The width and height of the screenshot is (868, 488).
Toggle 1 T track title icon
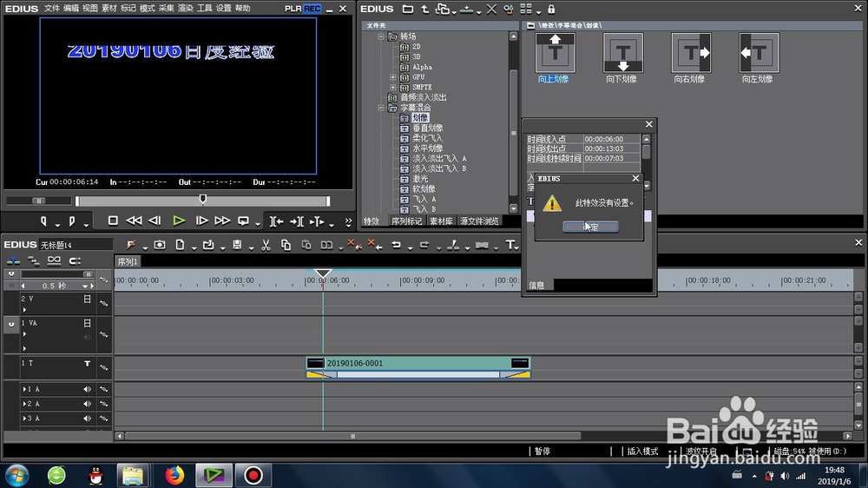point(87,363)
